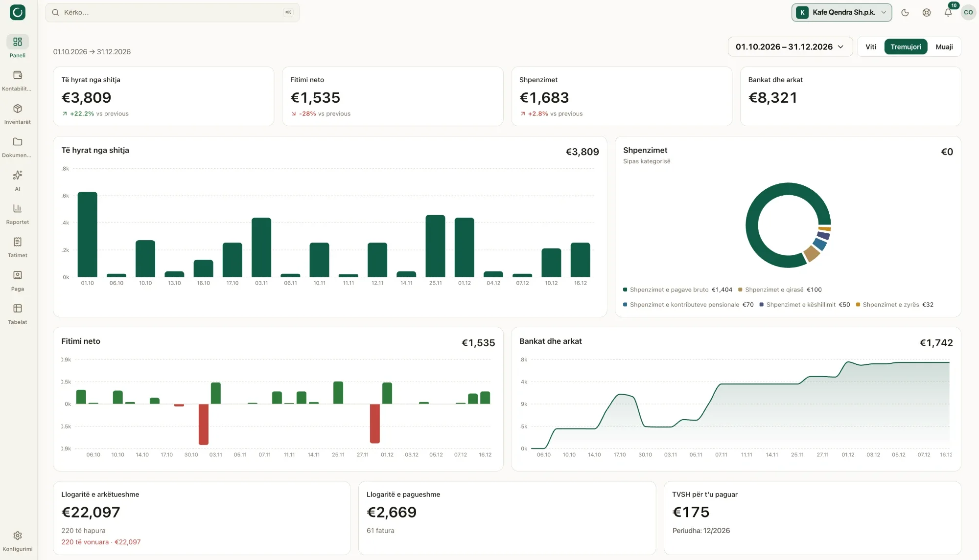Open the Tatimet document icon

pyautogui.click(x=18, y=242)
